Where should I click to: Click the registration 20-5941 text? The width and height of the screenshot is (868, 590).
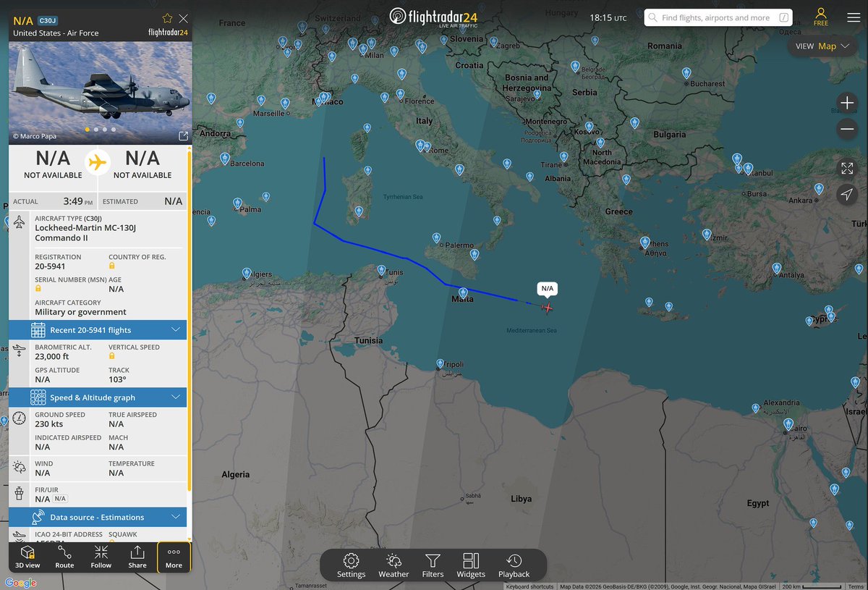[x=50, y=266]
